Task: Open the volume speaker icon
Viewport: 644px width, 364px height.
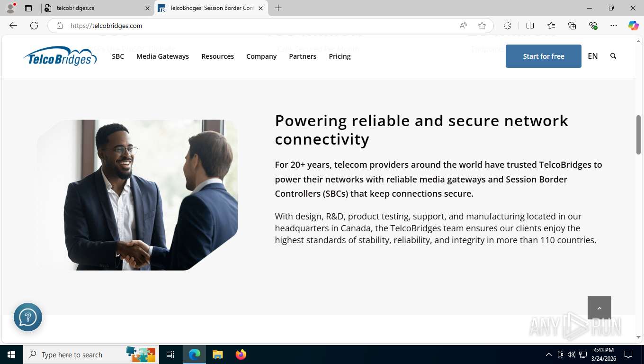Action: pos(571,355)
